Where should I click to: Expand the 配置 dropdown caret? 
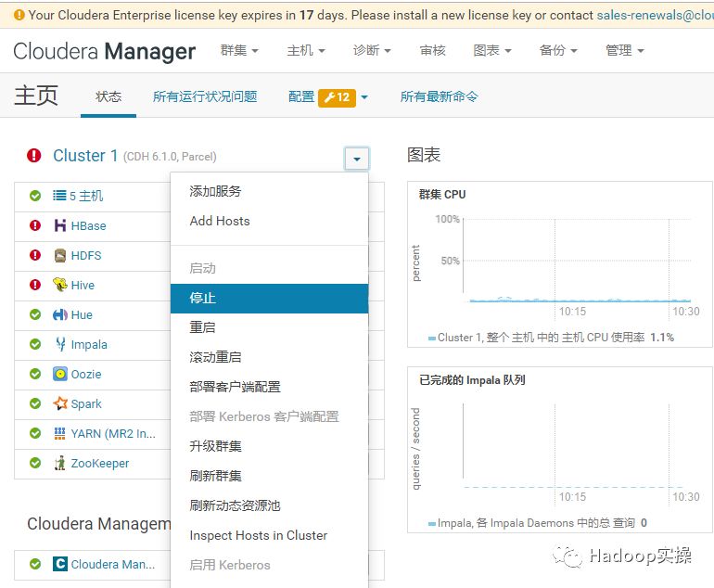point(364,97)
